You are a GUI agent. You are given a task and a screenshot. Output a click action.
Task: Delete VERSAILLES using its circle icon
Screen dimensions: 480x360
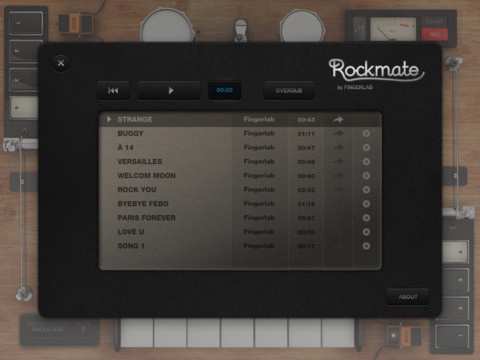pyautogui.click(x=366, y=162)
